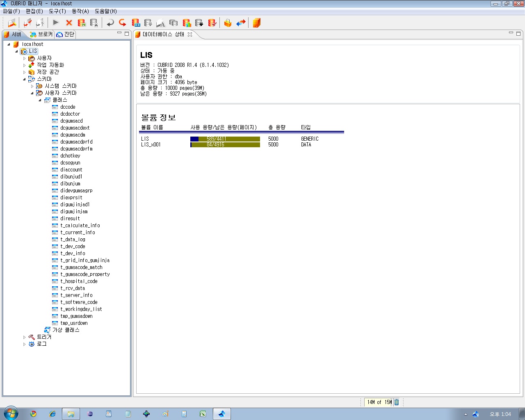Close the 데이터베이스 상태 tab with its X

click(190, 34)
